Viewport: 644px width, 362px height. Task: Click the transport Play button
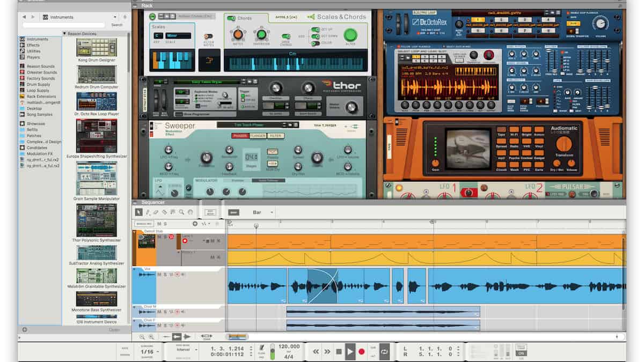350,352
